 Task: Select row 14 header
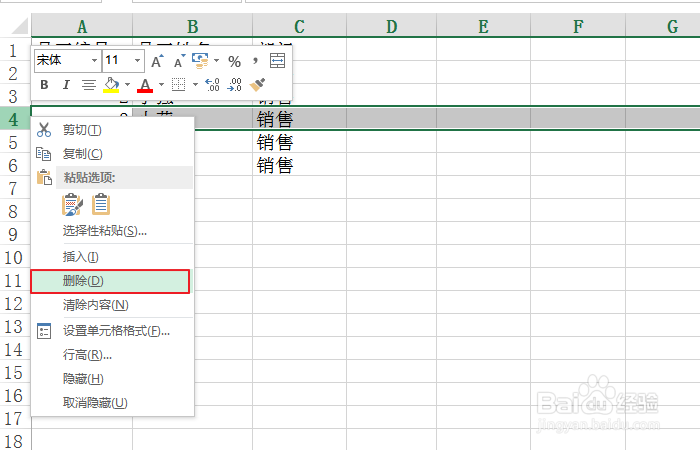pyautogui.click(x=15, y=349)
